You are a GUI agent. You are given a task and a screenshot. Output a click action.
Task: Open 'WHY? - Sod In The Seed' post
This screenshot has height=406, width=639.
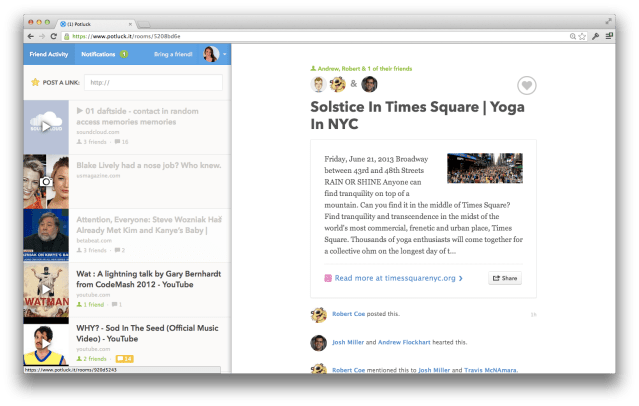click(x=147, y=333)
